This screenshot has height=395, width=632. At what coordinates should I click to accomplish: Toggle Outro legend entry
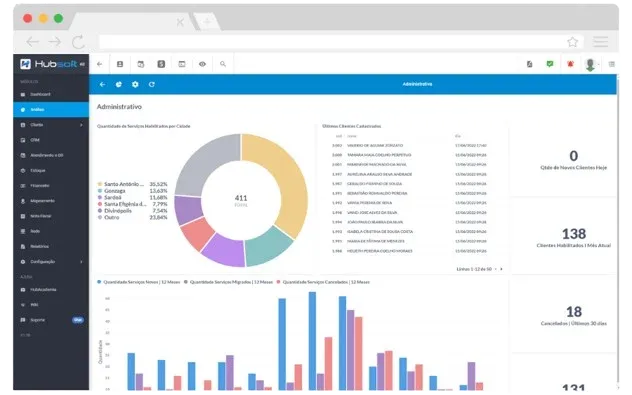[x=133, y=217]
